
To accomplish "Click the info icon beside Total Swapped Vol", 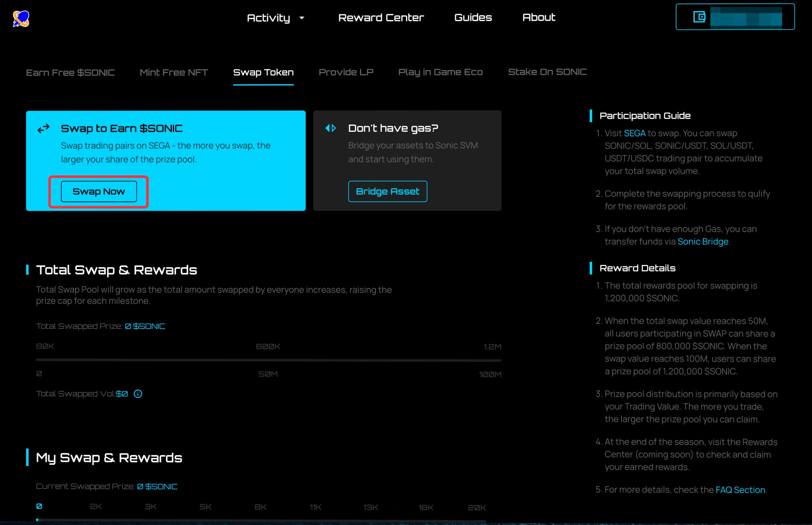I will pos(138,394).
